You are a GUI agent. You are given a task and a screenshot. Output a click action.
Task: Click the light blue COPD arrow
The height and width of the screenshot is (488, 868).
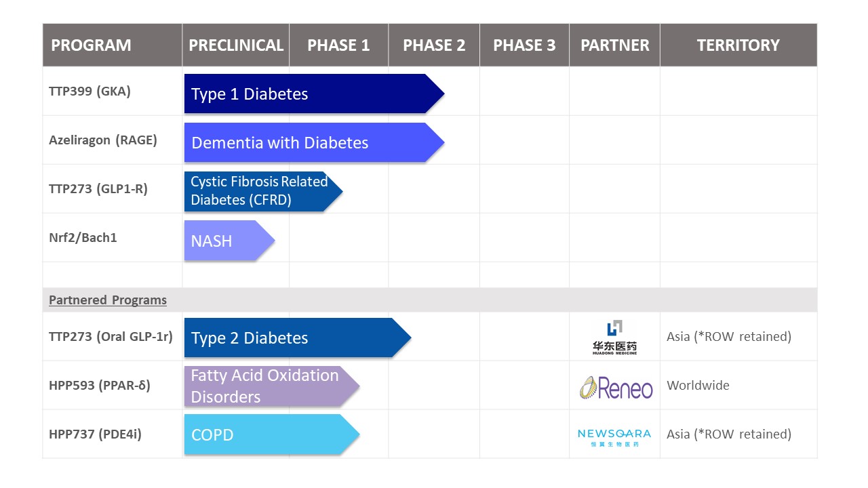[x=266, y=434]
